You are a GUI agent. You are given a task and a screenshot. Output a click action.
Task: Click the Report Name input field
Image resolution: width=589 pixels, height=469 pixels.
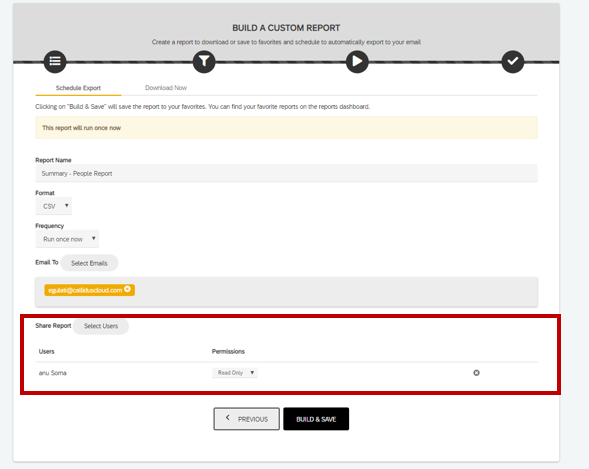tap(286, 173)
